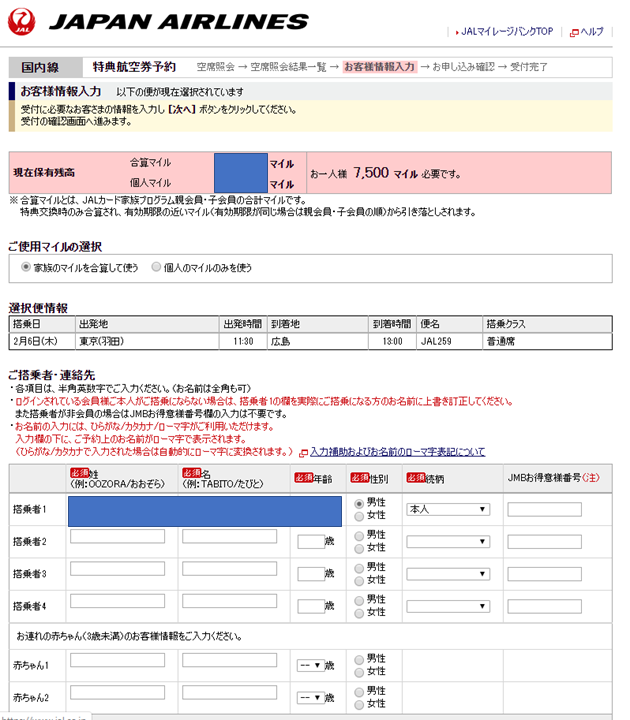Choose 男性 for 搭乗者2
The image size is (630, 720).
[359, 536]
